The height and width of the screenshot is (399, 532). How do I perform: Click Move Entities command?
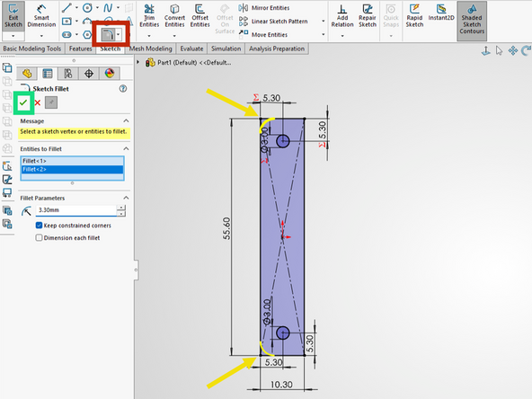(263, 34)
